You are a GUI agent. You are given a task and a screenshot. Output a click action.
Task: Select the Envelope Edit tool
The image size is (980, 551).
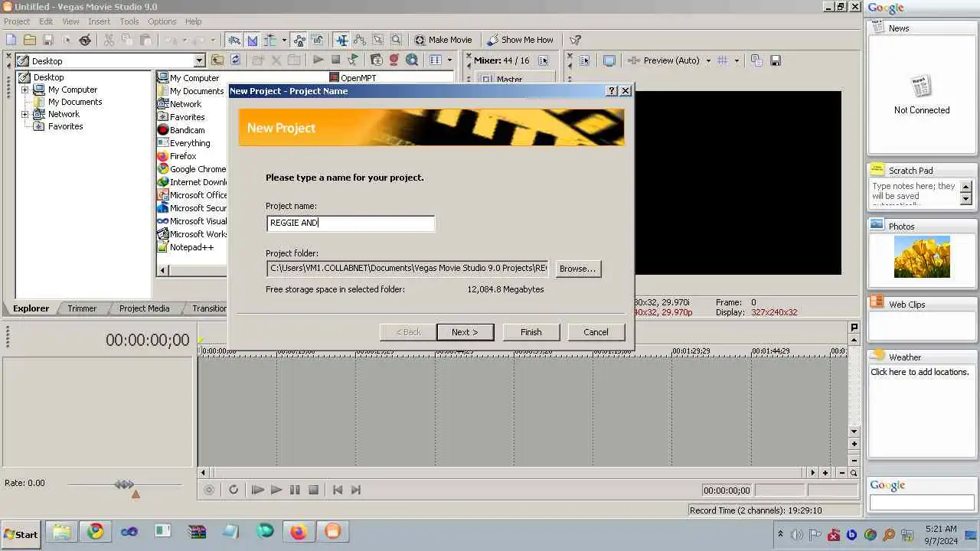pos(360,40)
